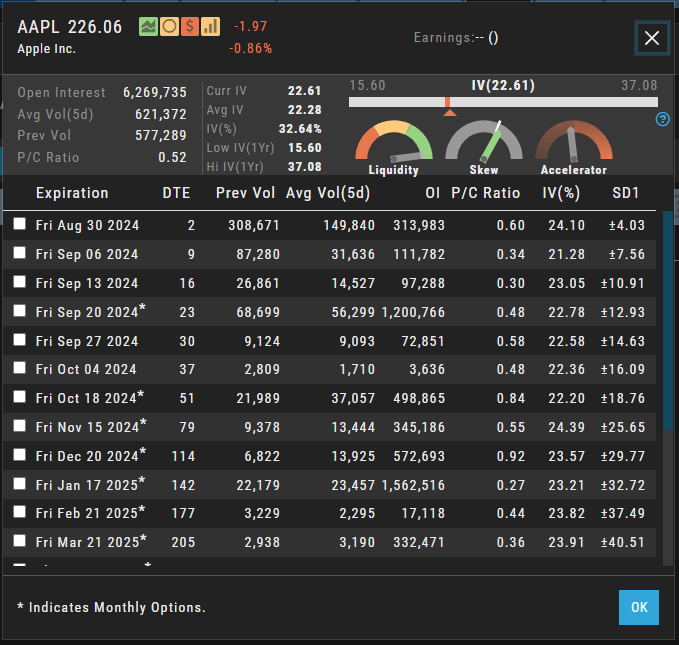Check the Fri Feb 21 2025 expiration

[19, 512]
